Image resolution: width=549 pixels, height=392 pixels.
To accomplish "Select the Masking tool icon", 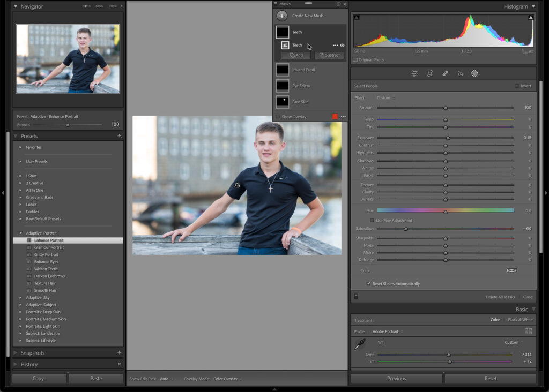I will [x=474, y=74].
